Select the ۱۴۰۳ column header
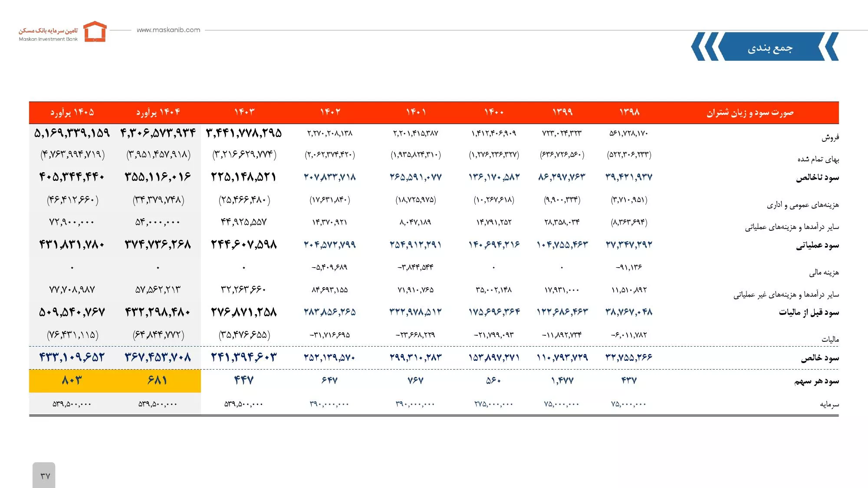 (x=244, y=112)
